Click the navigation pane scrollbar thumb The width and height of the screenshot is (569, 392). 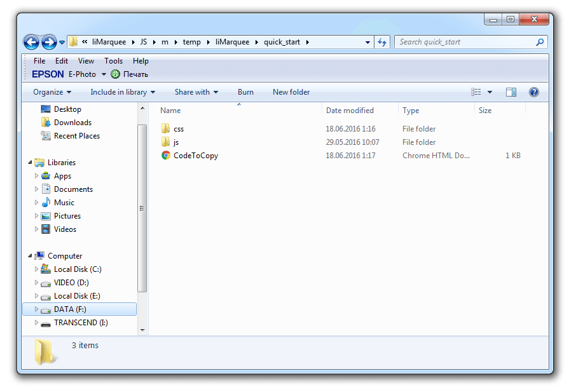tap(142, 208)
